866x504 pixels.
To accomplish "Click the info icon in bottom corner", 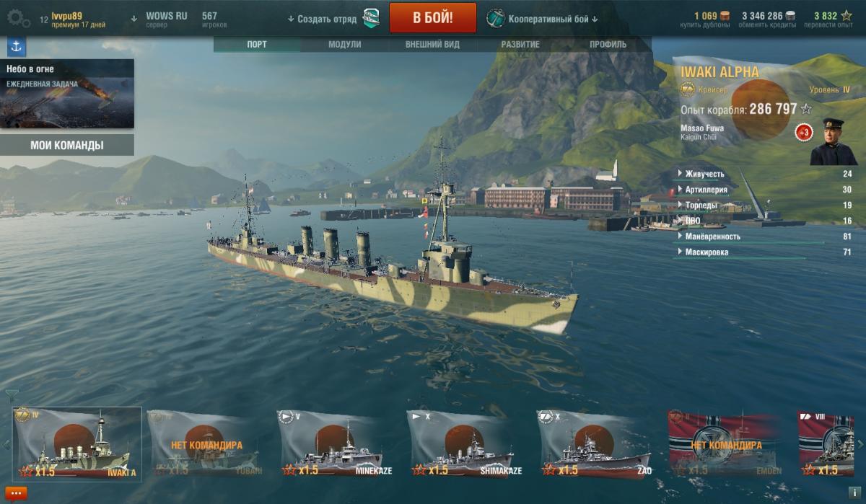I will click(x=854, y=492).
